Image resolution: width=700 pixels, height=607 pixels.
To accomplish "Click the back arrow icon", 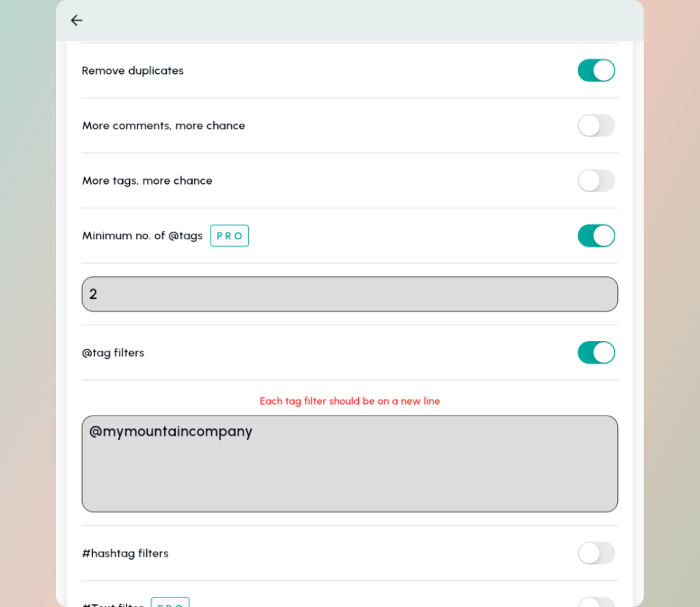I will tap(77, 21).
